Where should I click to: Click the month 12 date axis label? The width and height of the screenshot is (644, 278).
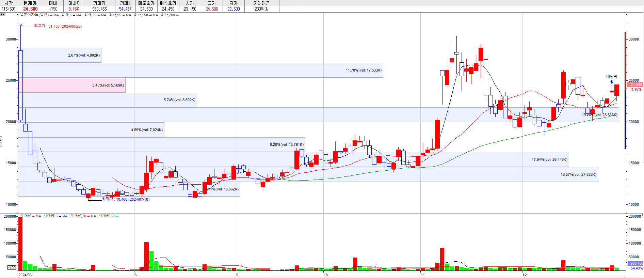tap(525, 275)
